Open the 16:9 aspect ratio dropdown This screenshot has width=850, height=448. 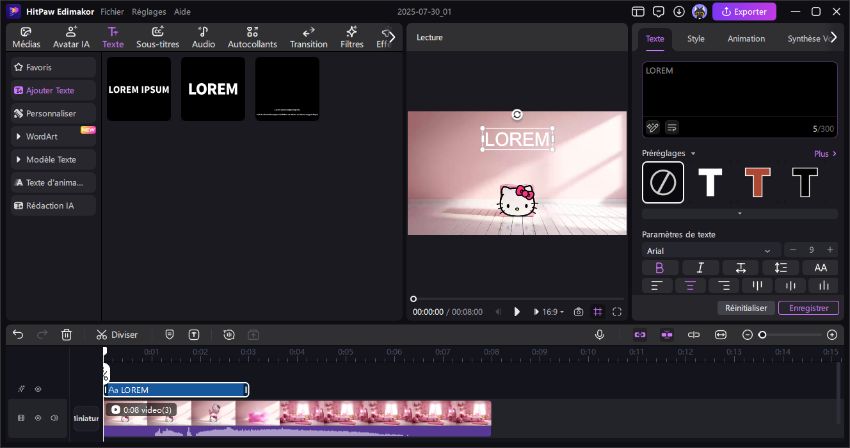point(553,312)
